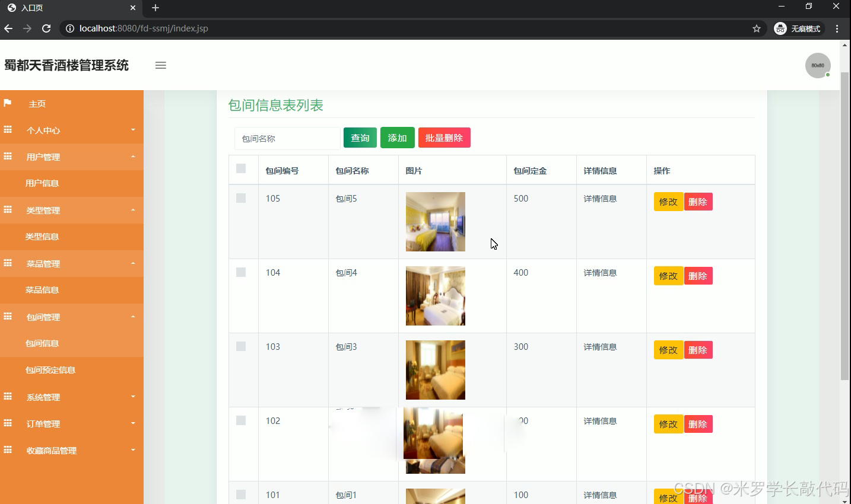Expand the 个人中心 menu arrow
The width and height of the screenshot is (851, 504).
133,129
